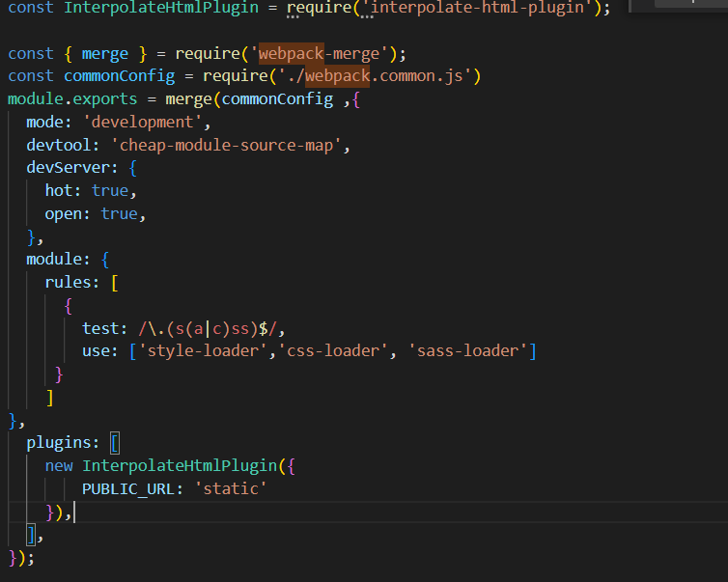
Task: Click merge inside the destructuring braces
Action: point(105,54)
